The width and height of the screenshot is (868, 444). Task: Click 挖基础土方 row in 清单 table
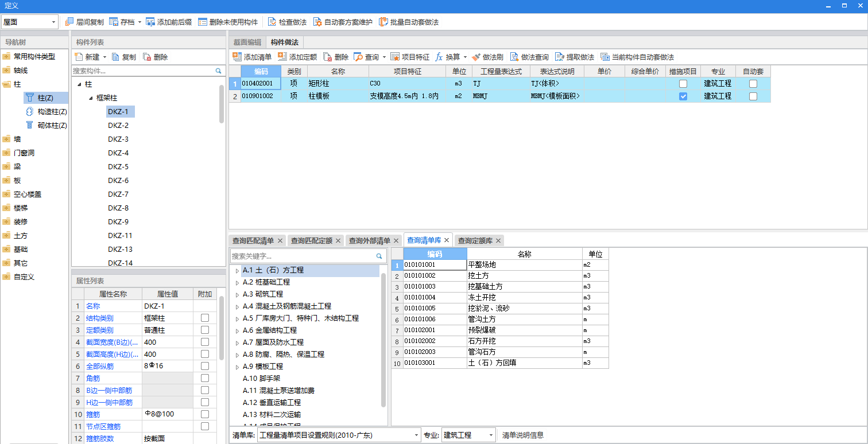click(499, 286)
